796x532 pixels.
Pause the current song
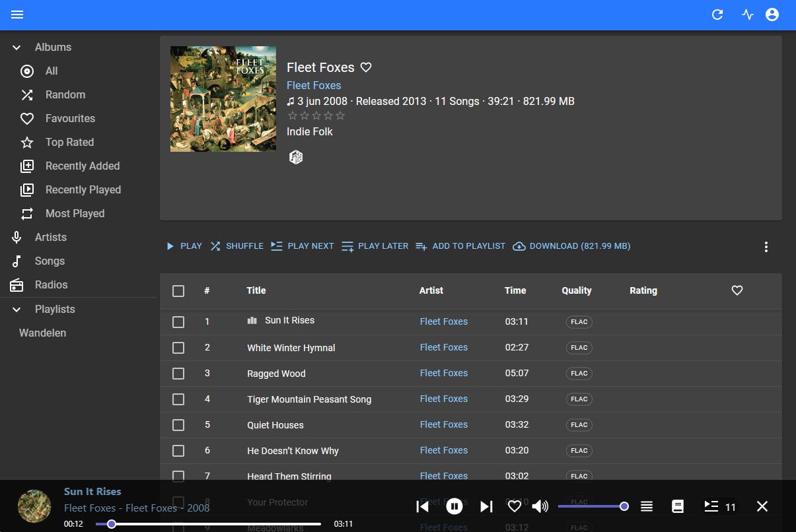[x=454, y=506]
